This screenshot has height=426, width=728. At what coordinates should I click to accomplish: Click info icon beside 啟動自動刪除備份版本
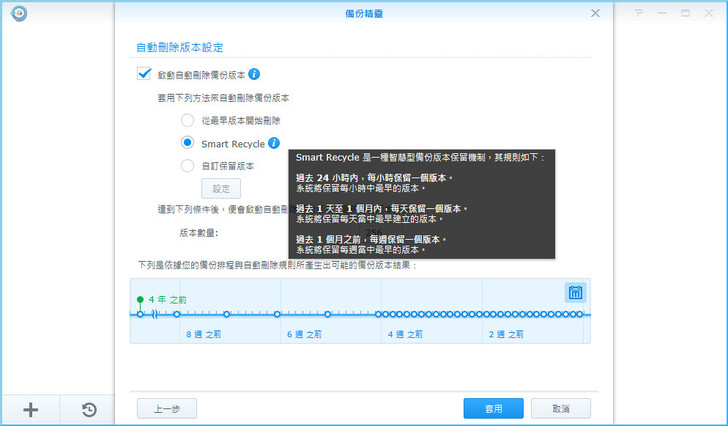tap(255, 74)
